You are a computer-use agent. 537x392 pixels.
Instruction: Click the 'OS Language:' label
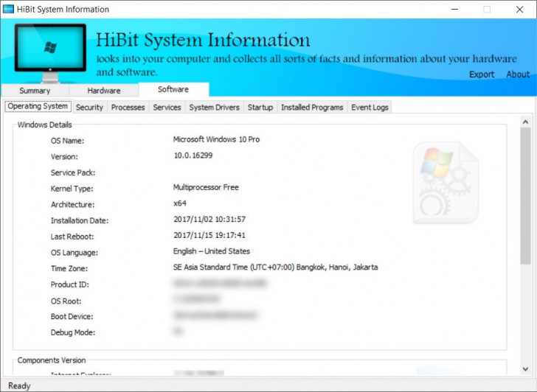[75, 253]
